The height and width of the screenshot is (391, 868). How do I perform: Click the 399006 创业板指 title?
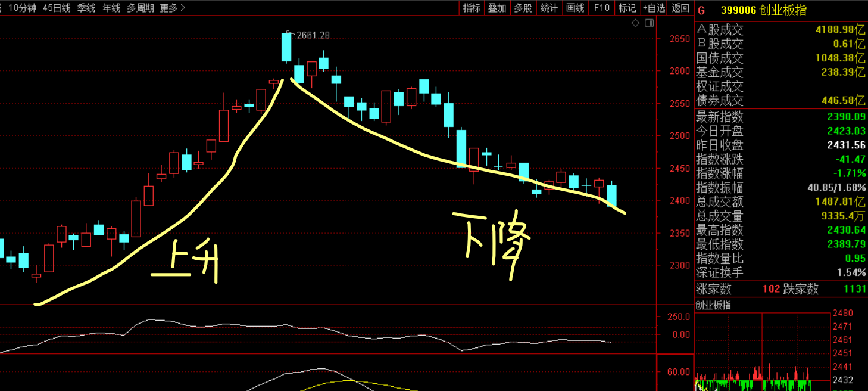[764, 10]
